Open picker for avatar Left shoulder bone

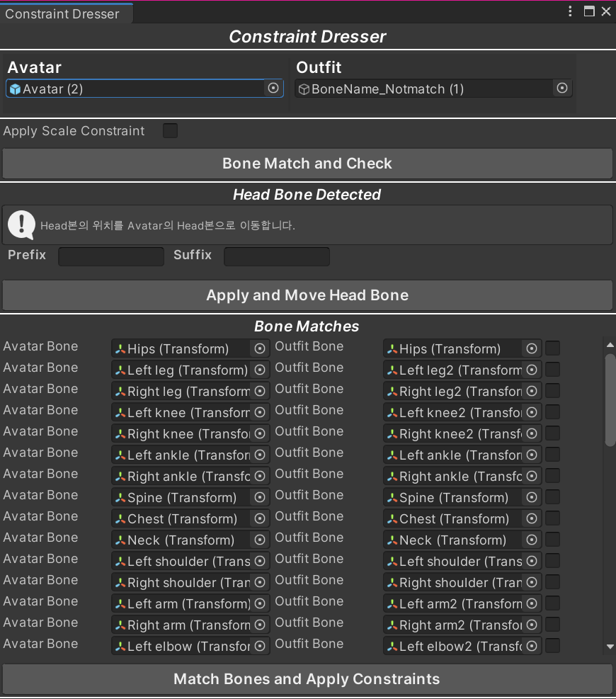[260, 561]
